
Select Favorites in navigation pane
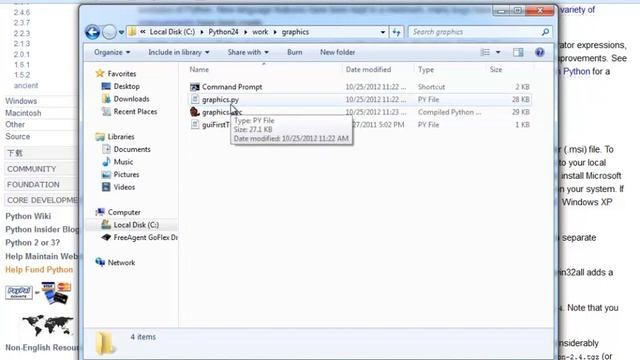[122, 73]
